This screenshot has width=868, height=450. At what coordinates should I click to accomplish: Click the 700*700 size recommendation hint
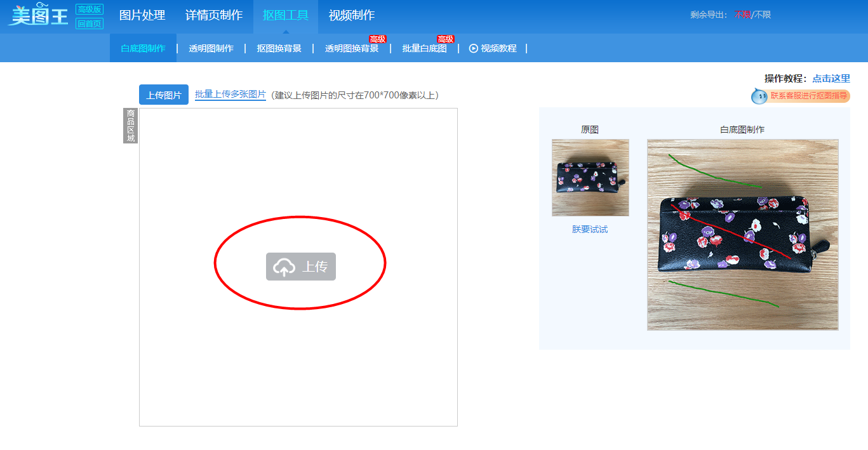click(355, 95)
